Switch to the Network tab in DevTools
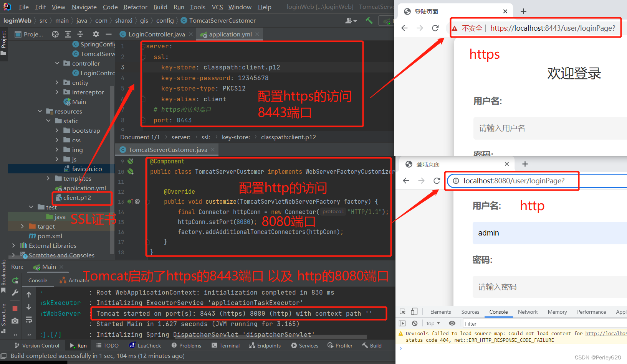Viewport: 627px width, 364px height. [x=527, y=311]
